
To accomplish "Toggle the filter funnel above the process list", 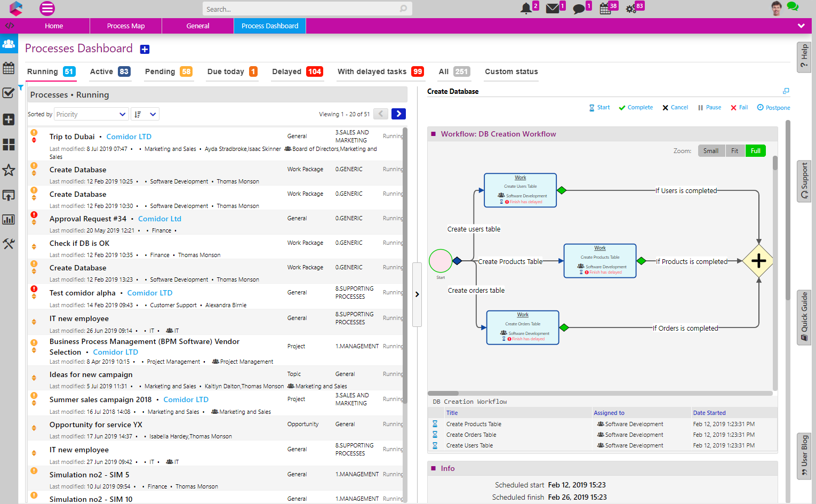I will 20,86.
